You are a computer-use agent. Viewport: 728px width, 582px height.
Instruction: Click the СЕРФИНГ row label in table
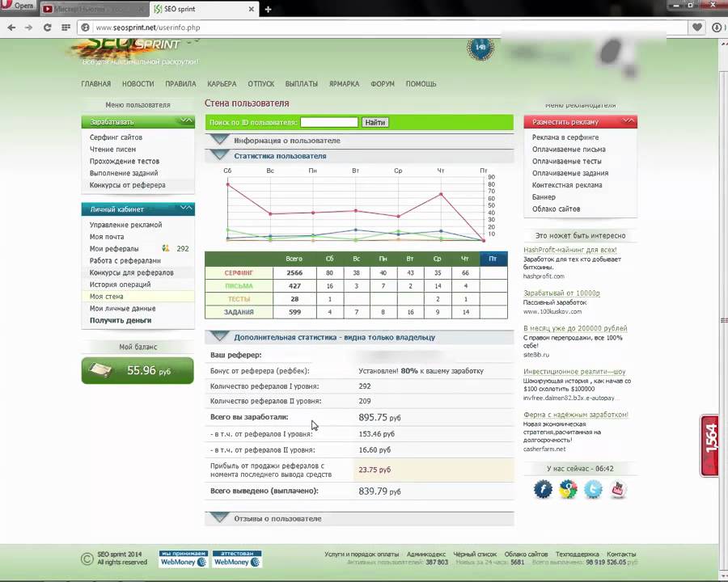pos(239,273)
